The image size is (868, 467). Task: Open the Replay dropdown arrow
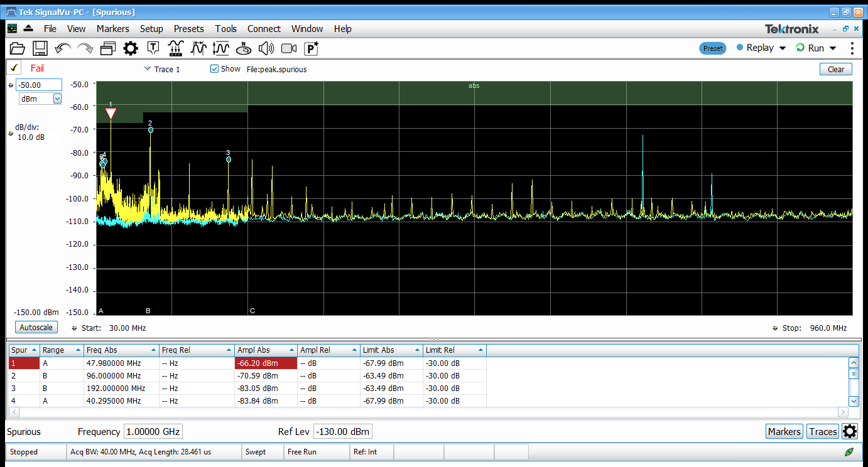782,48
